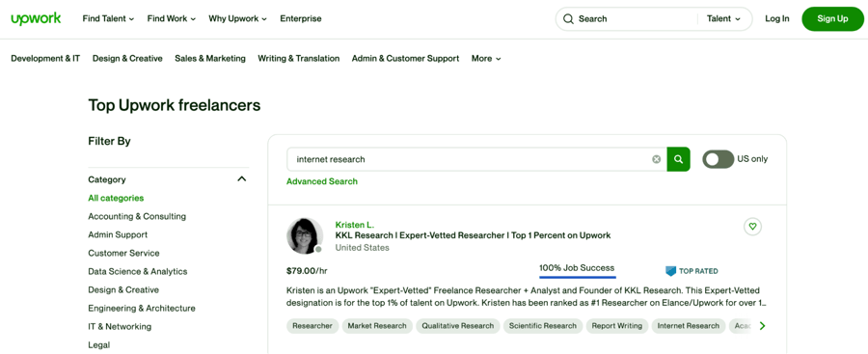The height and width of the screenshot is (354, 868).
Task: Open Advanced Search
Action: pyautogui.click(x=322, y=181)
